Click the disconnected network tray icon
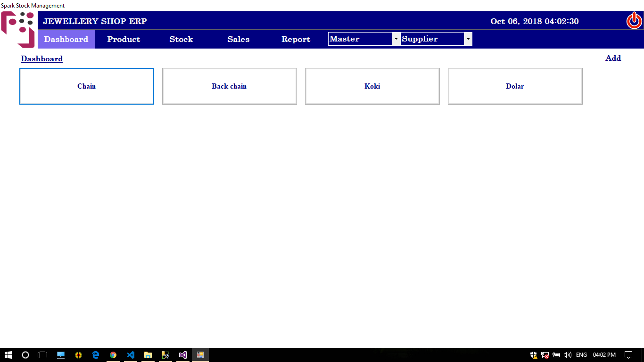Image resolution: width=644 pixels, height=362 pixels. (545, 355)
